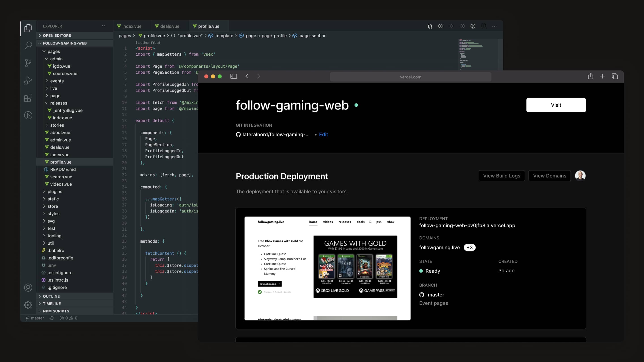Open the GitLens view icon
The width and height of the screenshot is (644, 362).
tap(28, 115)
